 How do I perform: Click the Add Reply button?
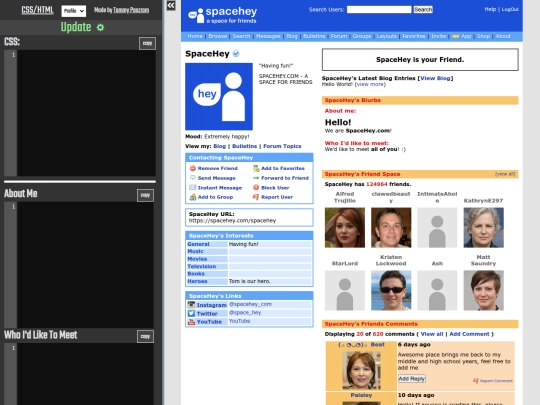412,379
